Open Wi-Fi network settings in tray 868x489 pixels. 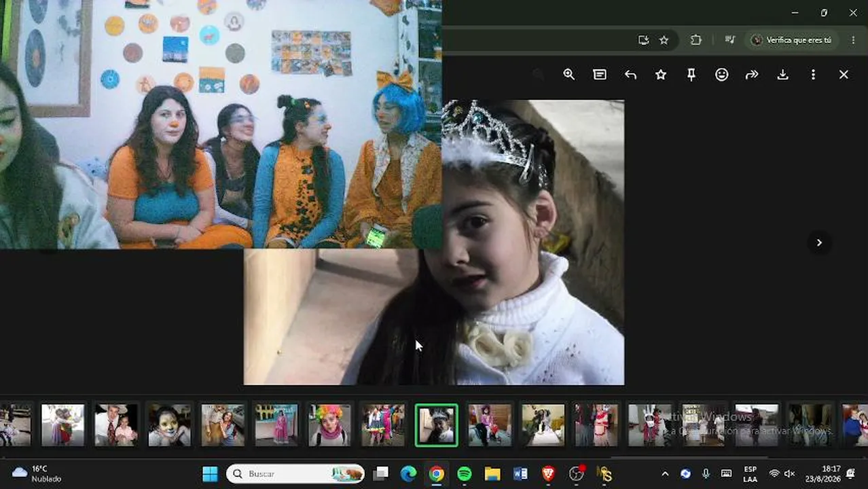(774, 473)
